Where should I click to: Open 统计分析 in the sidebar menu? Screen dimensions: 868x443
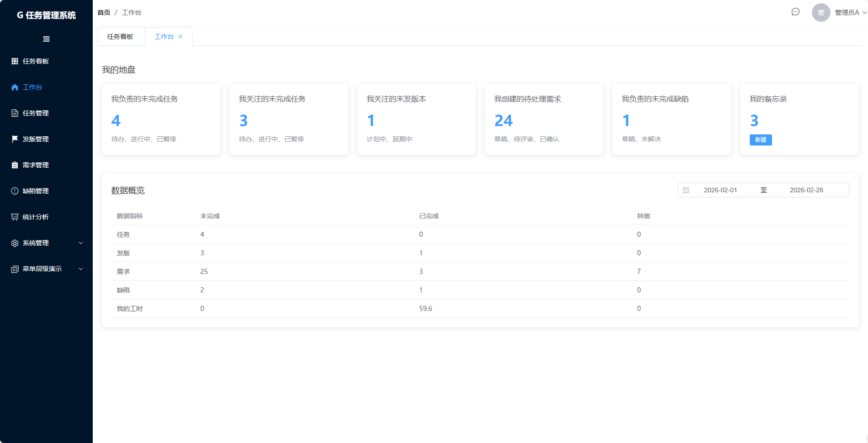[x=46, y=217]
